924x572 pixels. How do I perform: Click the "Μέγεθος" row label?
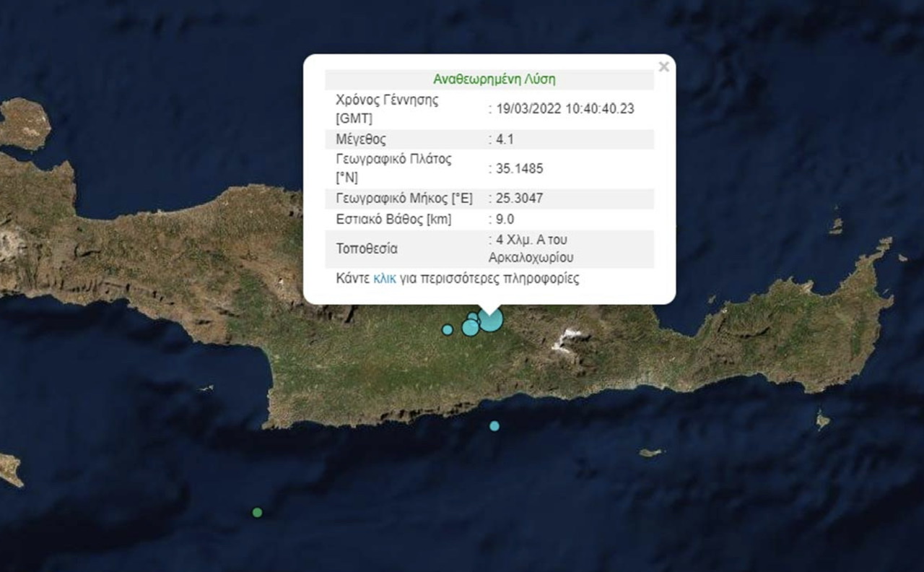click(x=361, y=139)
